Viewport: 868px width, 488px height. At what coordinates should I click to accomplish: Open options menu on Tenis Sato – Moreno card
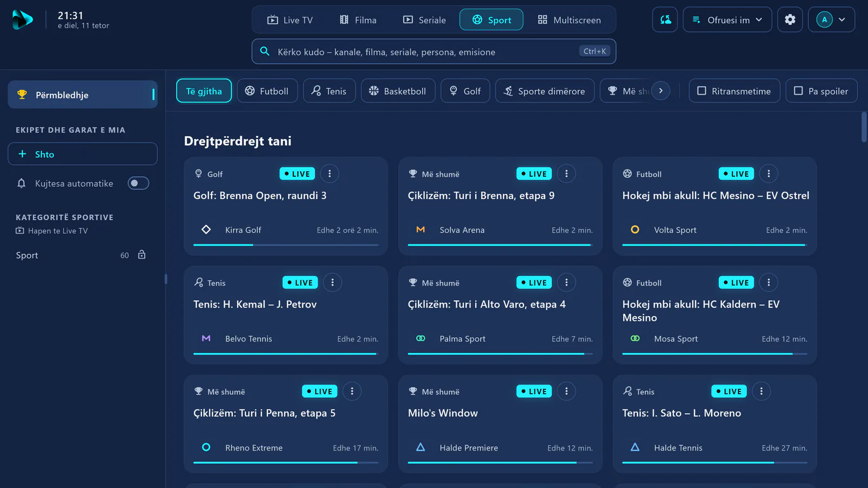pyautogui.click(x=761, y=391)
